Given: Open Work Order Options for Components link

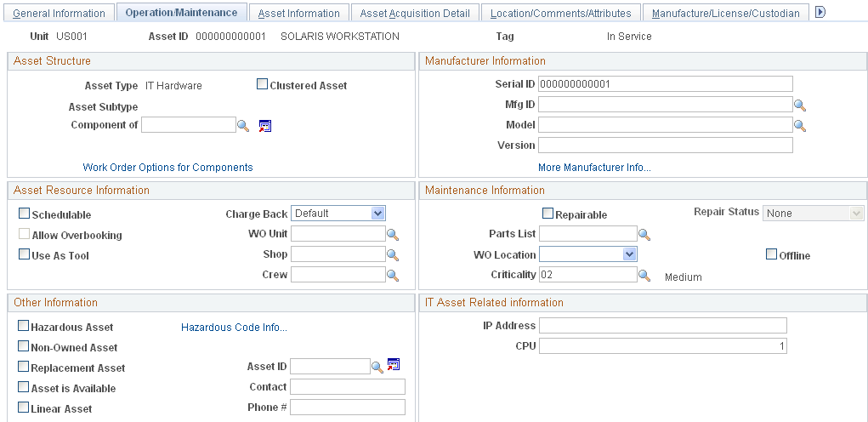Looking at the screenshot, I should pyautogui.click(x=167, y=168).
